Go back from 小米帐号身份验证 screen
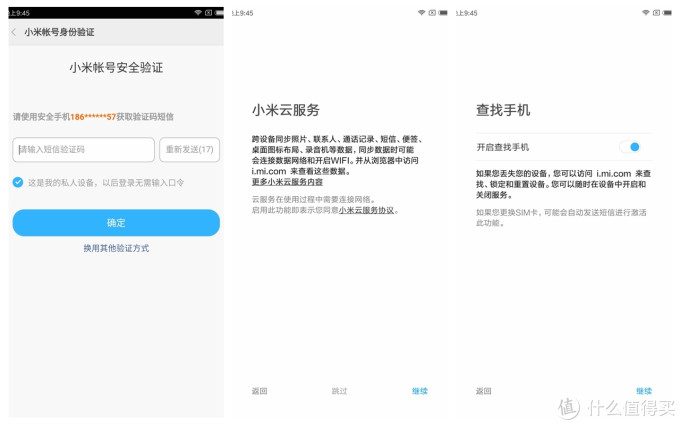Screen dimensions: 680x425 tap(14, 32)
